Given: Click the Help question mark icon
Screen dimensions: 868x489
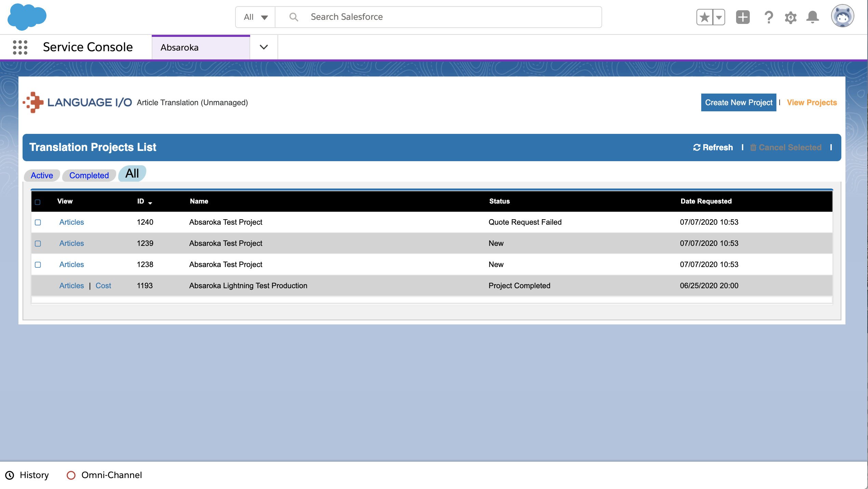Looking at the screenshot, I should click(769, 17).
